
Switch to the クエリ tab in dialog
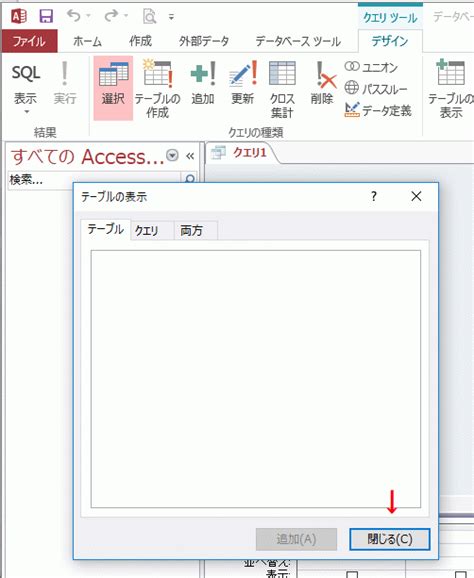146,231
